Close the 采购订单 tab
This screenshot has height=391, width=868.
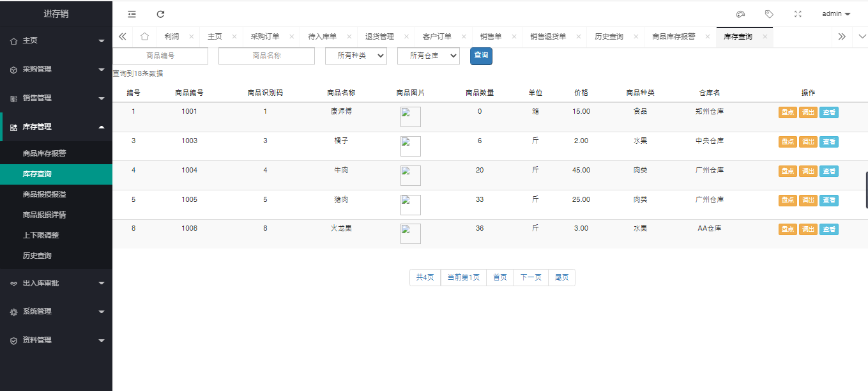coord(292,37)
